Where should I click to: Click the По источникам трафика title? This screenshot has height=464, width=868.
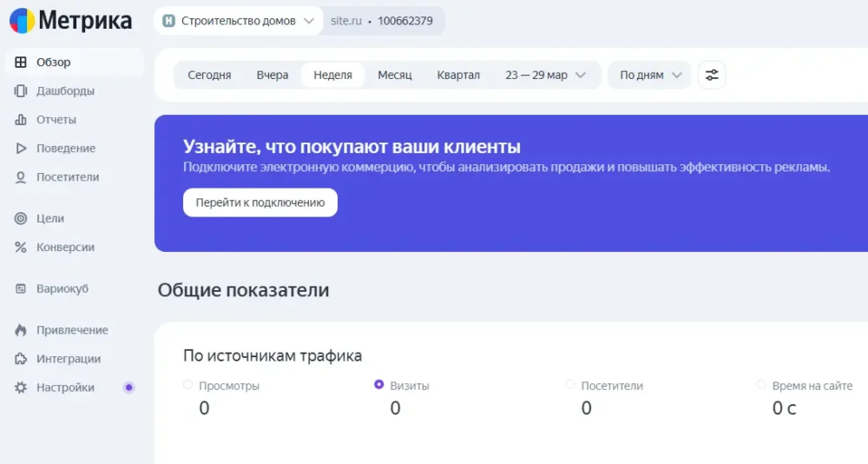tap(273, 356)
